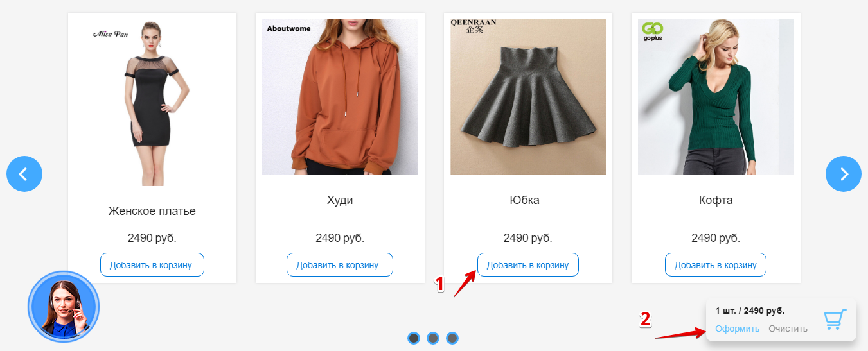868x351 pixels.
Task: Add Кофта to the cart
Action: (716, 265)
